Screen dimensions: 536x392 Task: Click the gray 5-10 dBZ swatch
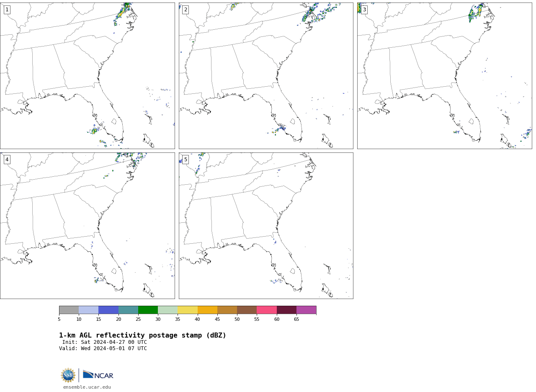point(69,310)
